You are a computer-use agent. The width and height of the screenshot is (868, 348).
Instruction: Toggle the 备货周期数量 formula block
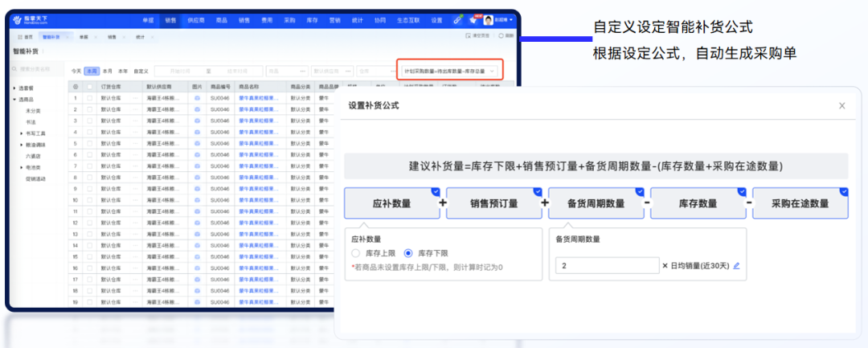[596, 203]
